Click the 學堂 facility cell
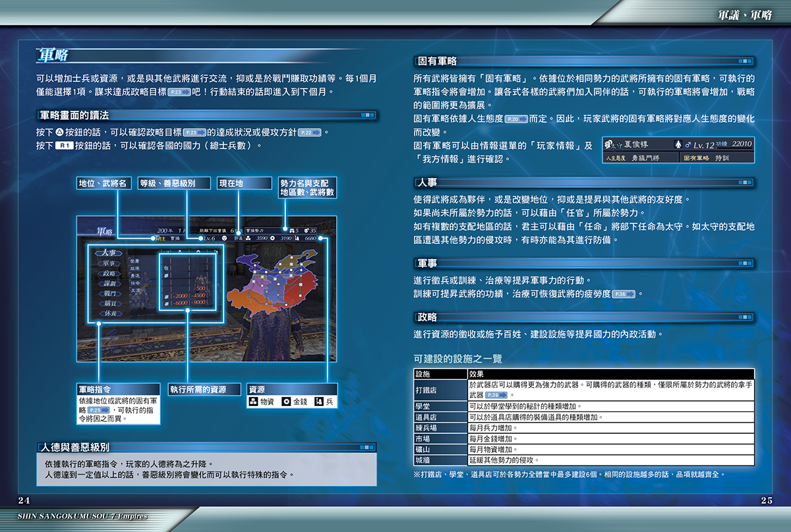Screen dimensions: 791x532 440,406
